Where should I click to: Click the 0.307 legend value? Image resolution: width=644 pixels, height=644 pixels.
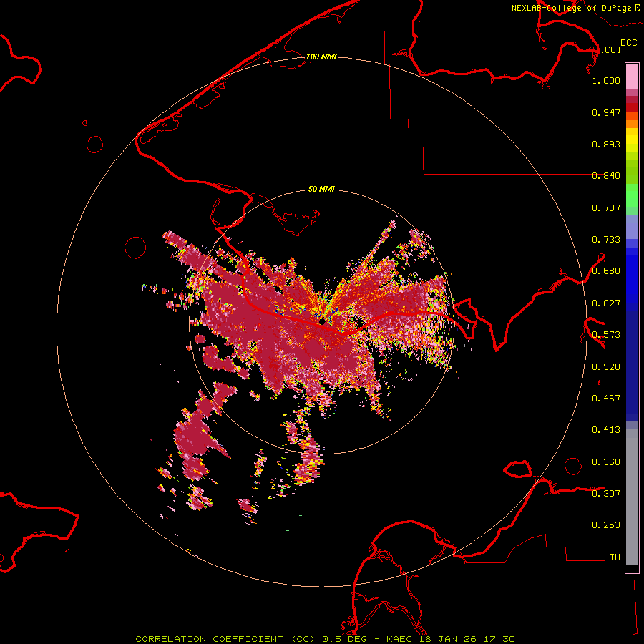click(606, 494)
